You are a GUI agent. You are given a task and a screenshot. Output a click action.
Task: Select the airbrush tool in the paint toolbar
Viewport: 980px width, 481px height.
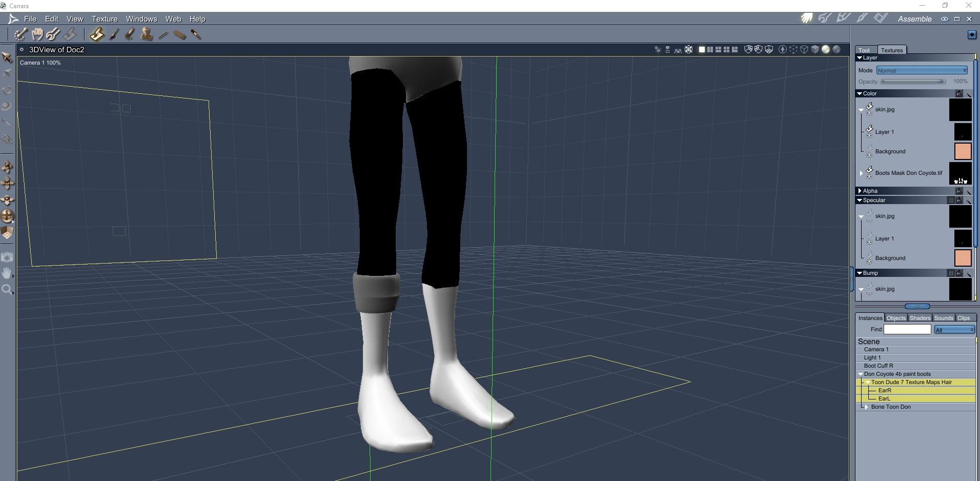click(130, 35)
